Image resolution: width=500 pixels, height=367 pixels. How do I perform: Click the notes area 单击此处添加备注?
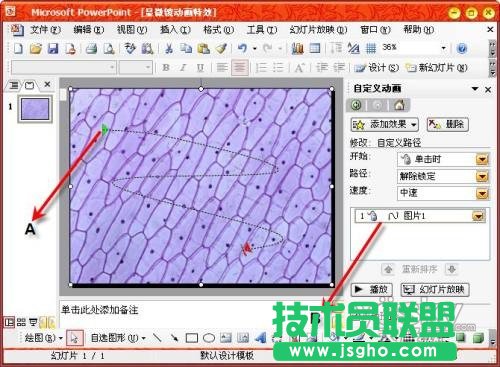point(99,310)
